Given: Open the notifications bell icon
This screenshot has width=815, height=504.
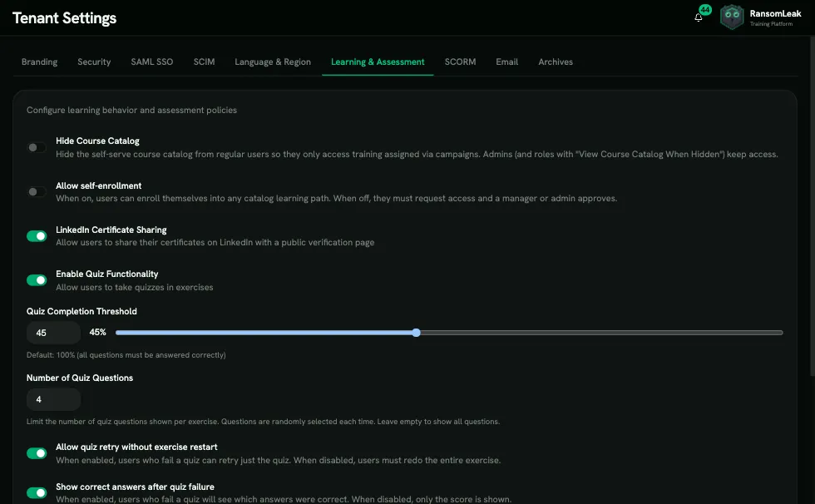Looking at the screenshot, I should click(698, 17).
